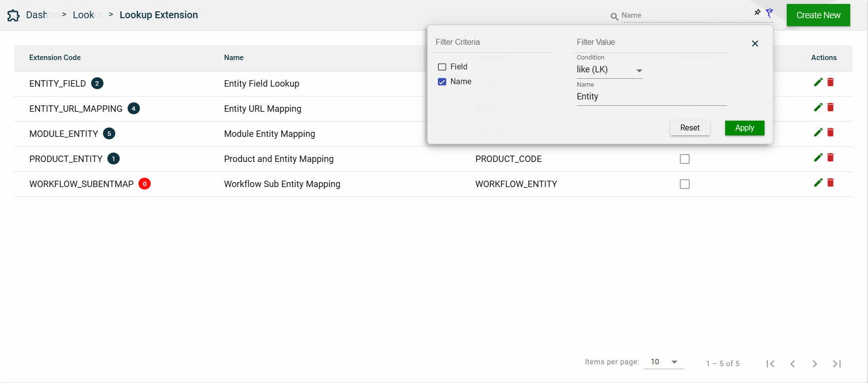The width and height of the screenshot is (868, 383).
Task: Toggle System Defined checkbox for PRODUCT_ENTITY
Action: (x=684, y=159)
